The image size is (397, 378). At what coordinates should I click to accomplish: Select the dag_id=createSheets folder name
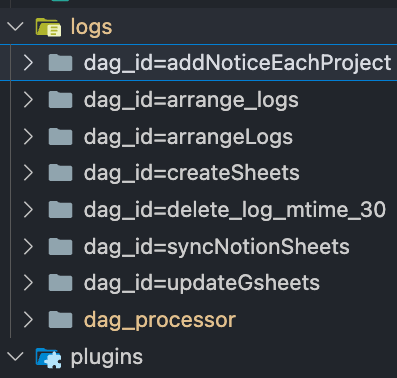click(x=192, y=173)
